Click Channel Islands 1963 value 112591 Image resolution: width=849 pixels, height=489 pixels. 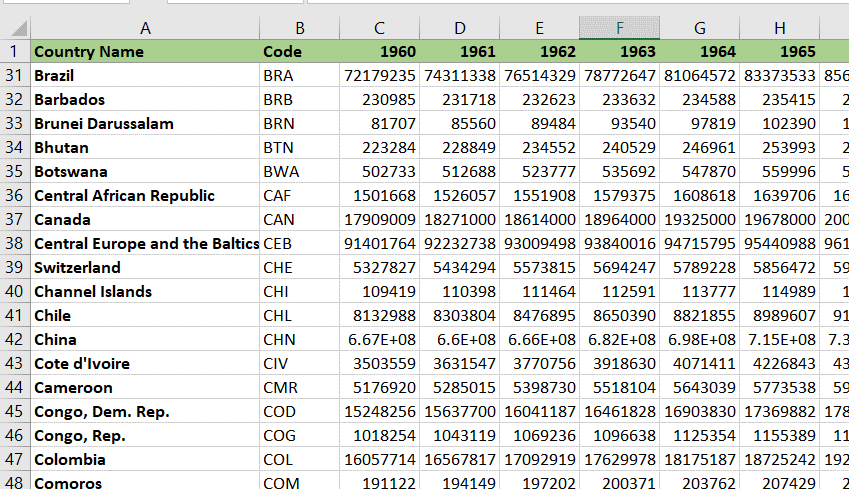[619, 291]
